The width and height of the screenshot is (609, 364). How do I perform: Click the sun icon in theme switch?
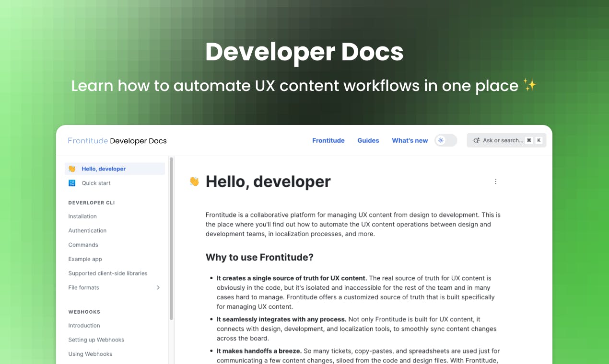(441, 140)
